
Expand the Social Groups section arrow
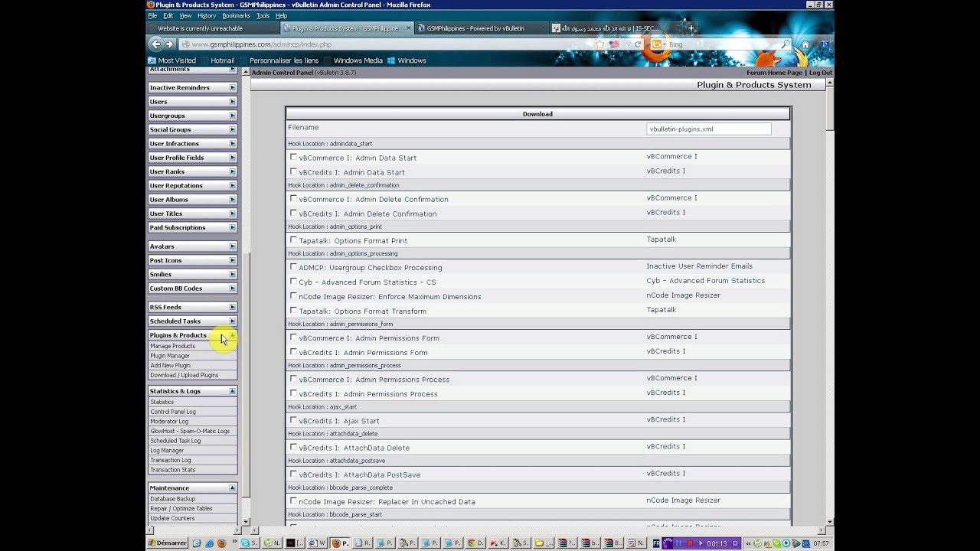pyautogui.click(x=232, y=129)
